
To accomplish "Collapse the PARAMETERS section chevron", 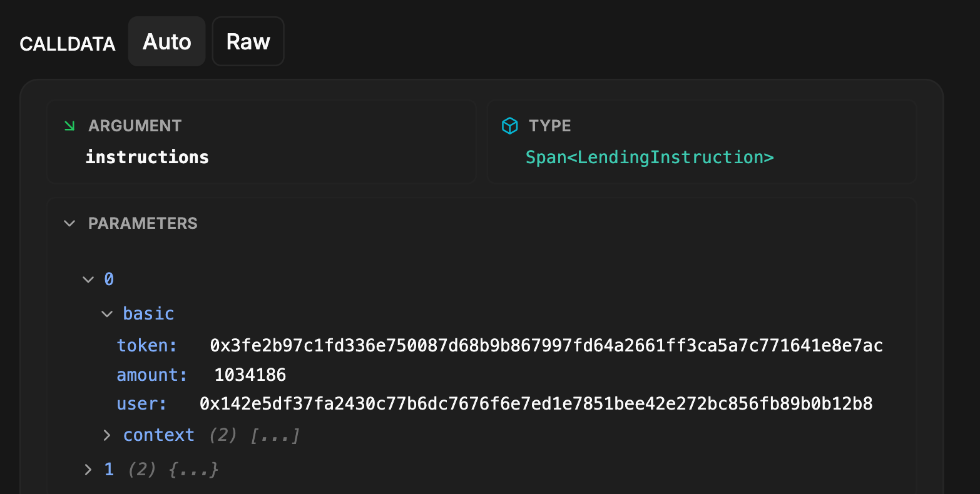I will pos(69,223).
